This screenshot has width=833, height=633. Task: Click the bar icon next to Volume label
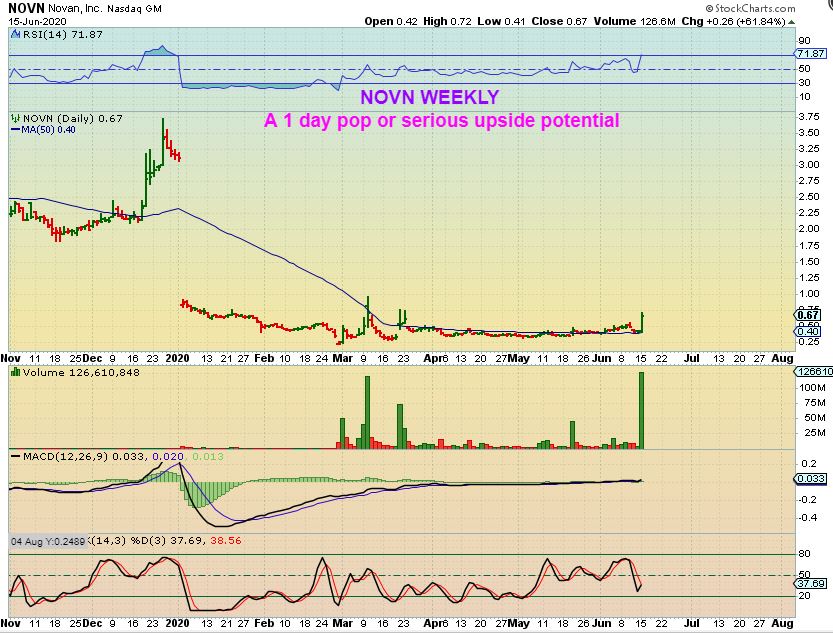click(x=13, y=372)
